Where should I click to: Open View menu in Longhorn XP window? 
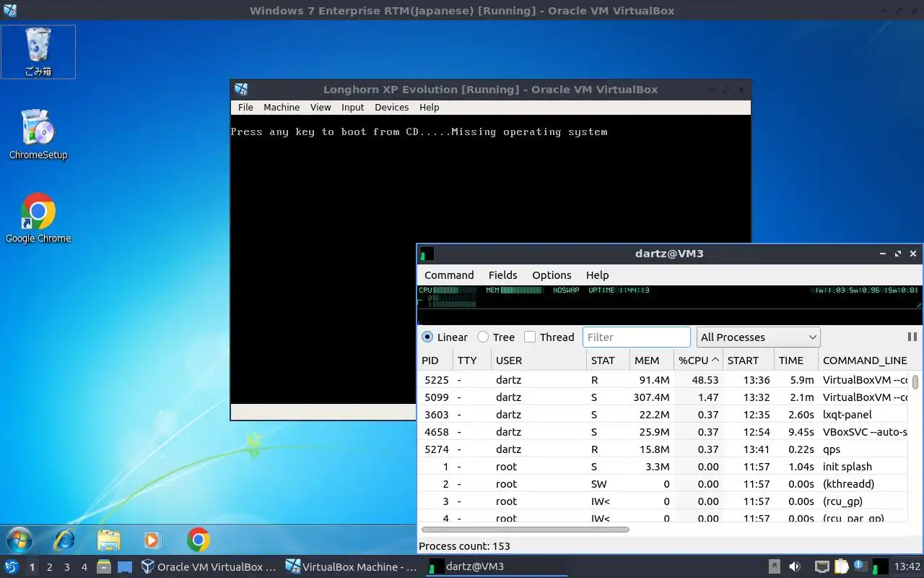pyautogui.click(x=321, y=107)
